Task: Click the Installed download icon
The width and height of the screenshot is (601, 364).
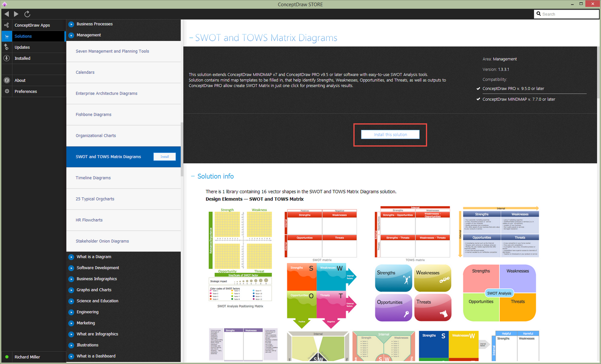Action: coord(6,58)
